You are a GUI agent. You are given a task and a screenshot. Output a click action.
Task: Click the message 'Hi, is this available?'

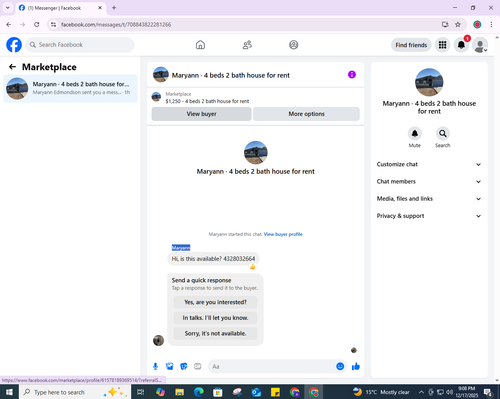(x=213, y=259)
